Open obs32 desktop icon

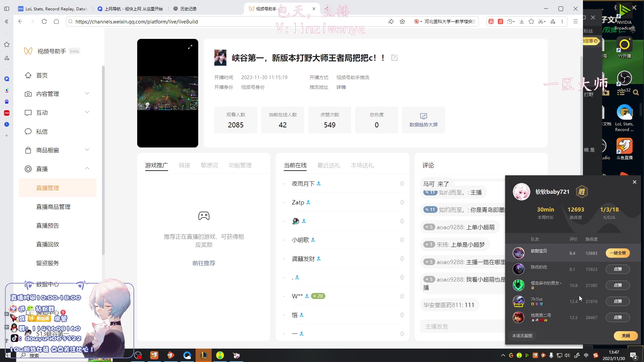pyautogui.click(x=625, y=82)
